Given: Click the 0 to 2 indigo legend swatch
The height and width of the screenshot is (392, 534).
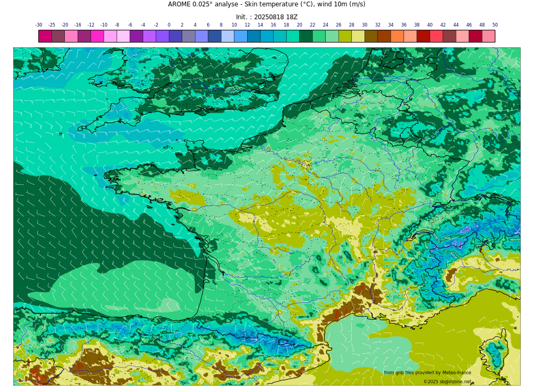Looking at the screenshot, I should (176, 36).
